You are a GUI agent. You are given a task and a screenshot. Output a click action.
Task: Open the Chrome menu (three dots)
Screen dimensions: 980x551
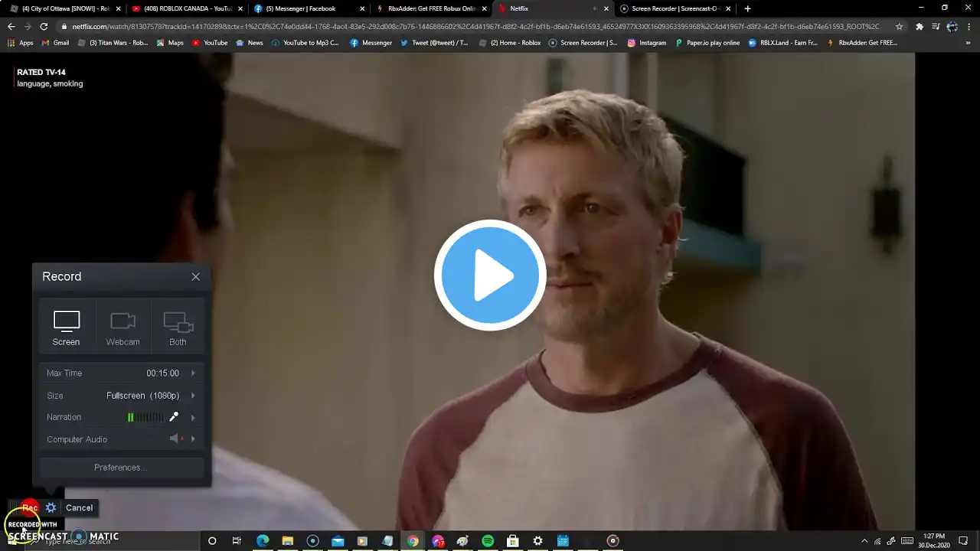tap(969, 27)
